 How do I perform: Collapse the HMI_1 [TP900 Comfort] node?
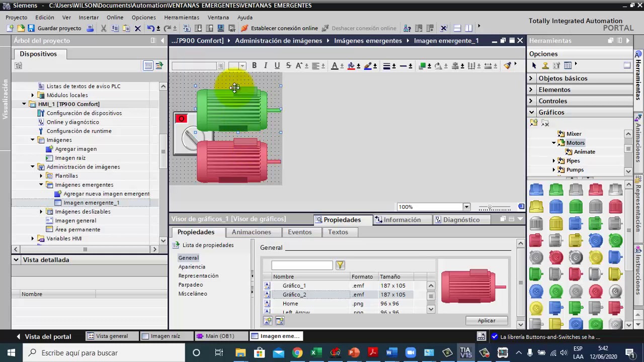coord(24,104)
